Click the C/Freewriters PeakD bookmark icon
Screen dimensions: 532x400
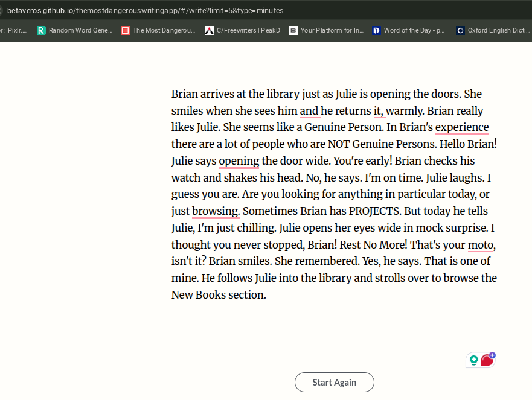coord(209,30)
